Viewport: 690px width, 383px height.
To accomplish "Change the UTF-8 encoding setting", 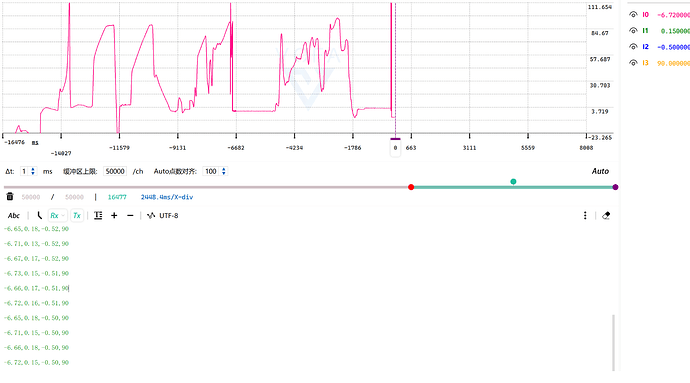I will tap(169, 215).
